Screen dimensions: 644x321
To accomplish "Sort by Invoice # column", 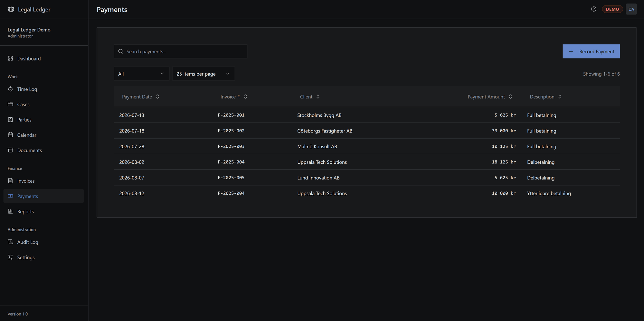I will click(x=234, y=97).
